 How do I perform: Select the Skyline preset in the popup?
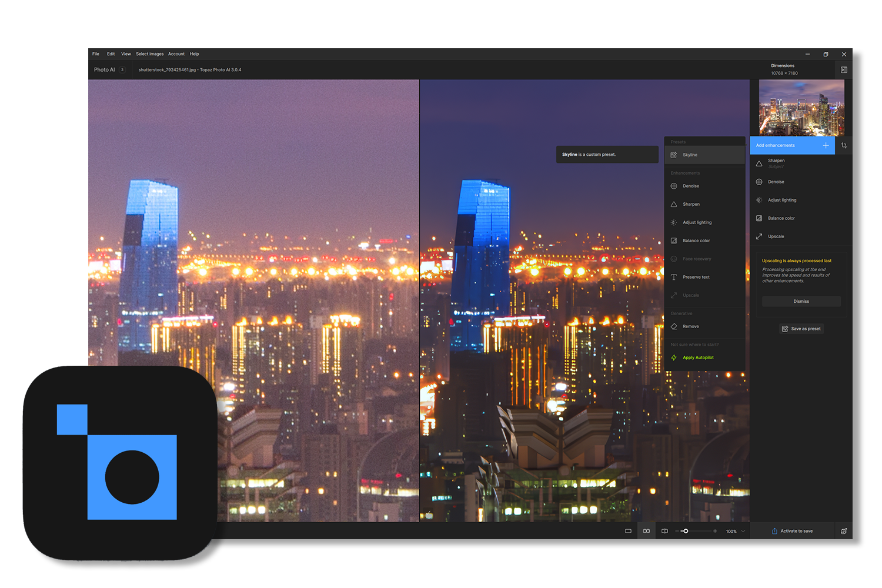(690, 155)
